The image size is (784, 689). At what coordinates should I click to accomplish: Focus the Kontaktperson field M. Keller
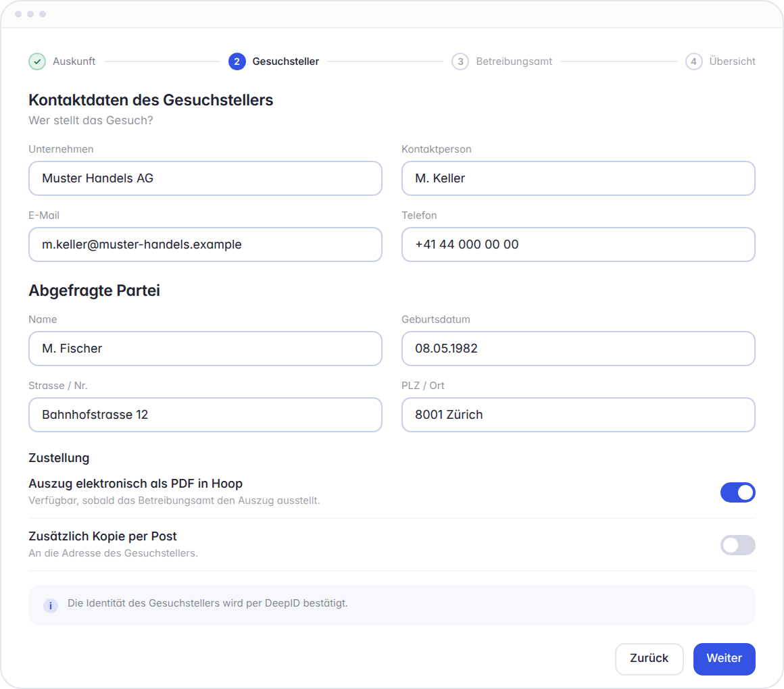point(579,178)
